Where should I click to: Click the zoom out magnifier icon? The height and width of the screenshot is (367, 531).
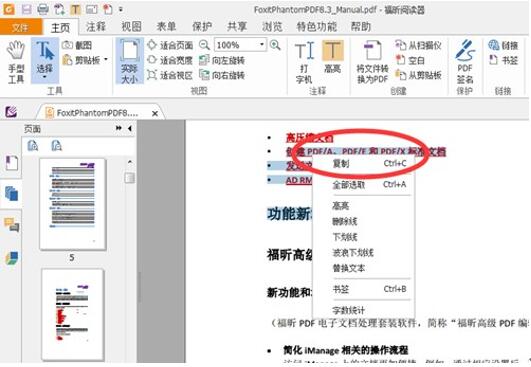[x=204, y=45]
